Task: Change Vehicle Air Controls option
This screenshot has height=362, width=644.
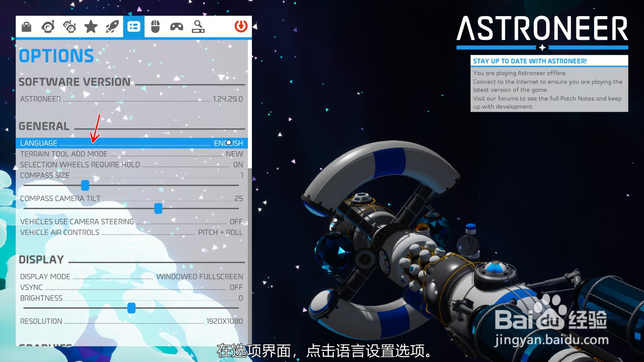Action: (x=132, y=232)
